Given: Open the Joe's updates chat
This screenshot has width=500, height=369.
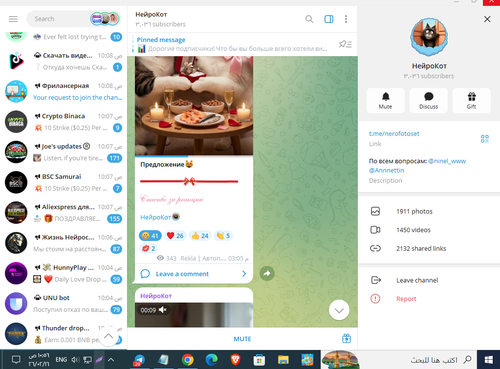Looking at the screenshot, I should click(x=63, y=152).
